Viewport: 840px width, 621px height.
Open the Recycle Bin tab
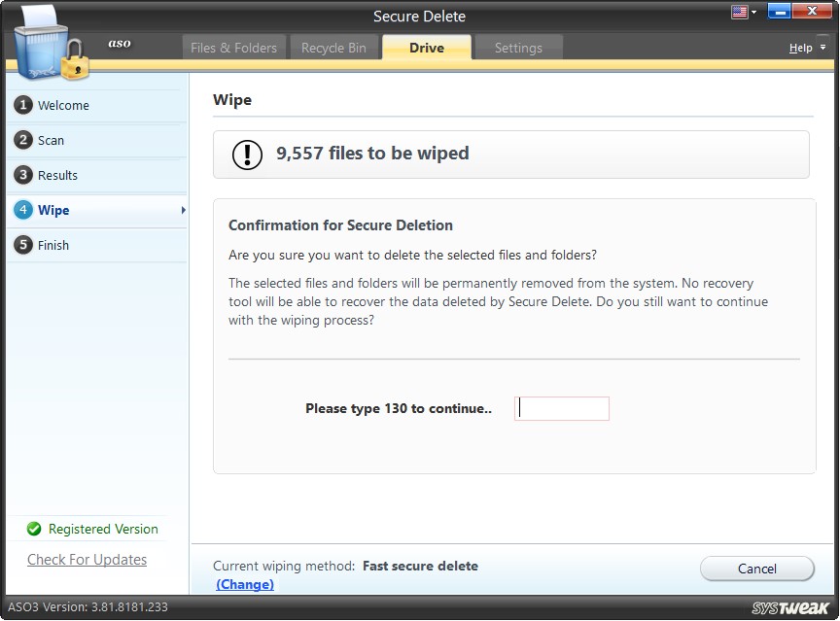tap(334, 46)
